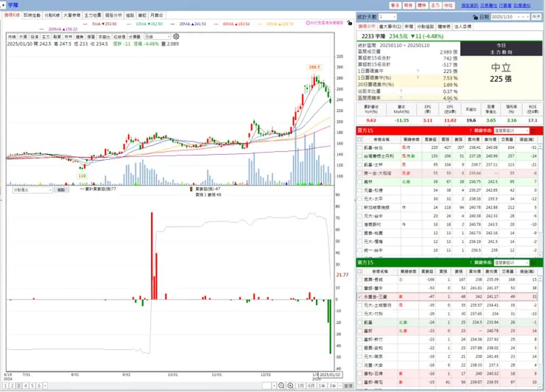This screenshot has height=392, width=545.
Task: Switch to the 即時走勢 tab
Action: (32, 15)
